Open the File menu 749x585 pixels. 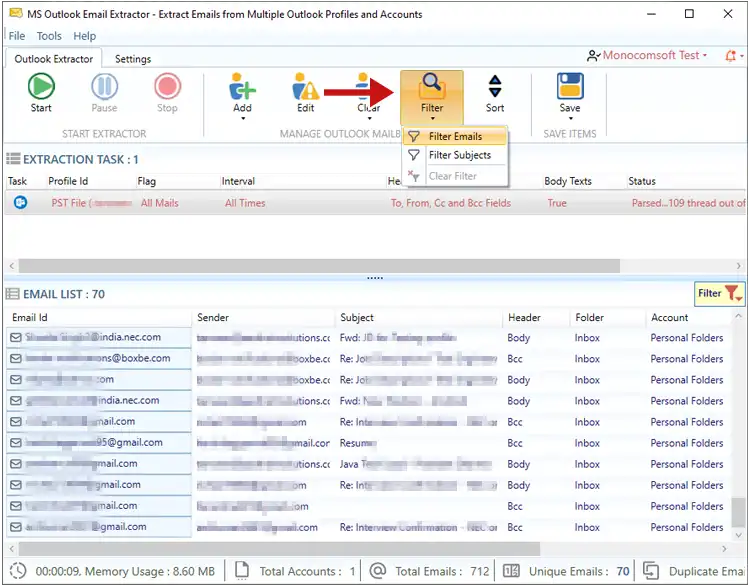17,36
